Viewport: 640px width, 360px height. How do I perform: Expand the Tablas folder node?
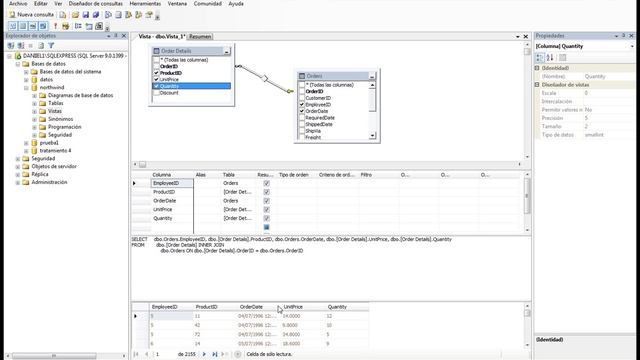point(34,104)
